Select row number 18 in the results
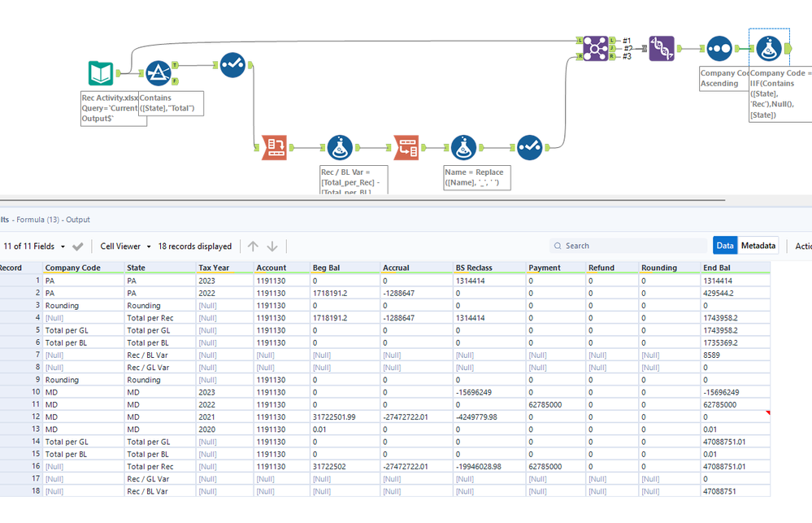812x523 pixels. click(20, 490)
